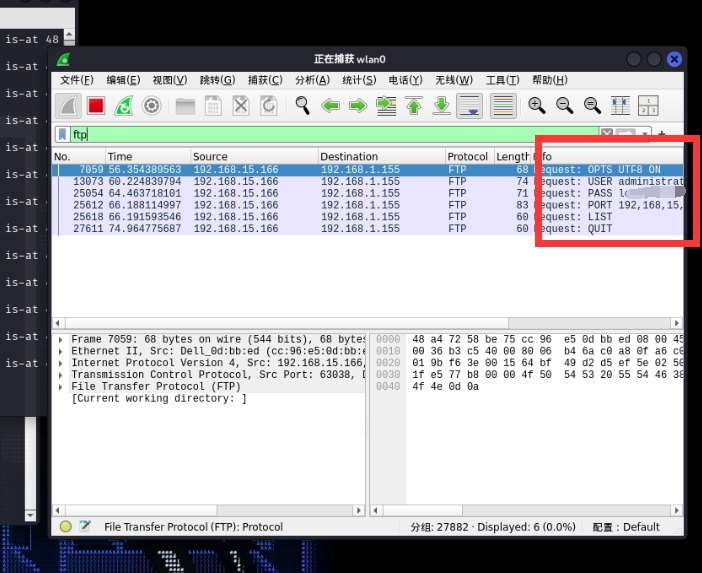The image size is (702, 573).
Task: Stop capture with the red square button
Action: click(x=96, y=105)
